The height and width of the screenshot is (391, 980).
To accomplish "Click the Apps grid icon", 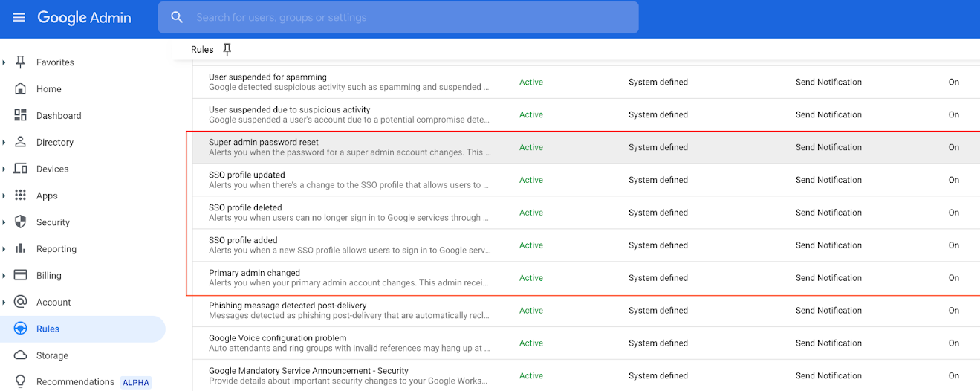I will click(x=21, y=195).
